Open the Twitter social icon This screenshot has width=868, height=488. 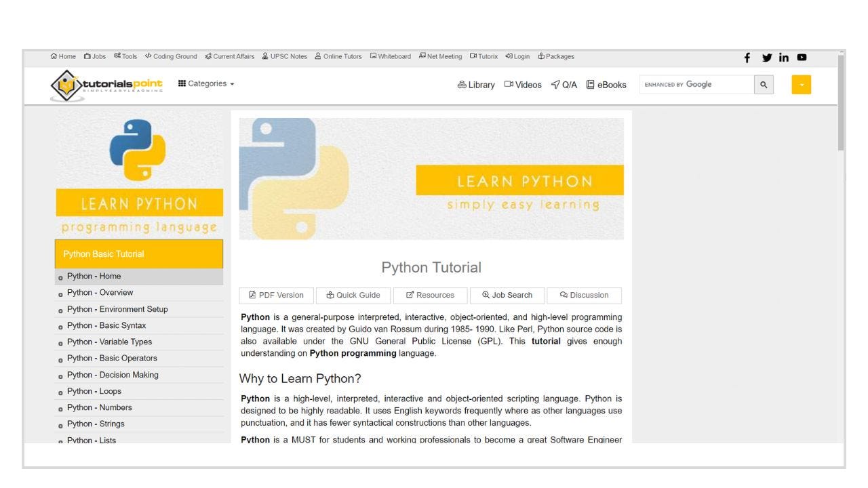point(767,58)
